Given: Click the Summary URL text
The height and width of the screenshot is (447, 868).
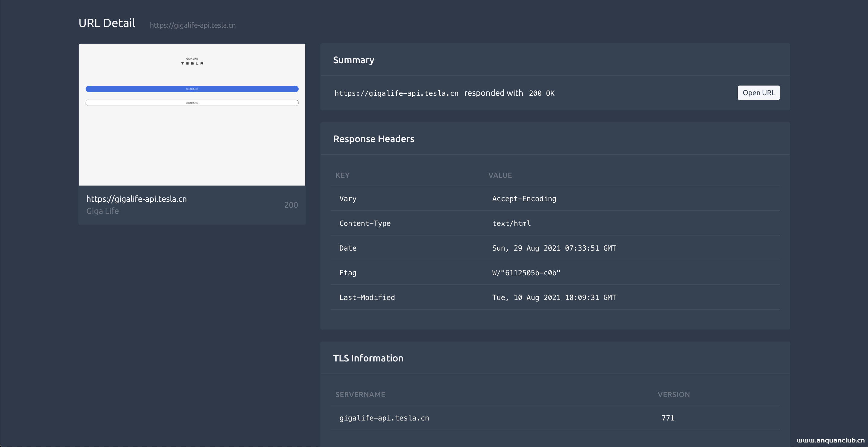Looking at the screenshot, I should tap(396, 93).
